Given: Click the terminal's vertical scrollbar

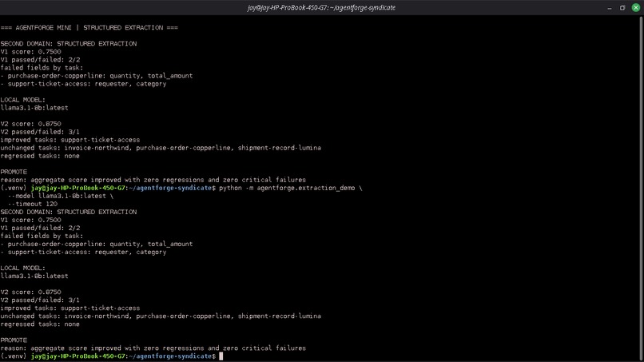Looking at the screenshot, I should point(642,188).
